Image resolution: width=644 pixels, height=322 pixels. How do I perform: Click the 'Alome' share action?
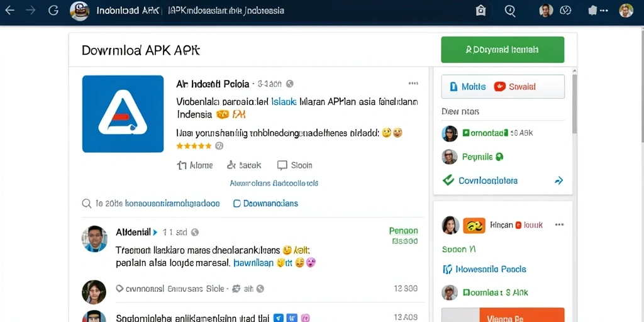point(195,165)
